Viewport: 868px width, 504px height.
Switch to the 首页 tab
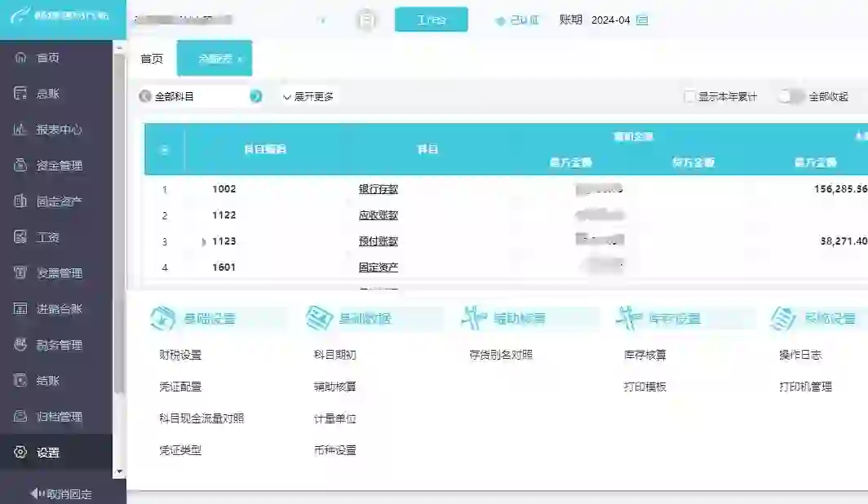pos(152,58)
